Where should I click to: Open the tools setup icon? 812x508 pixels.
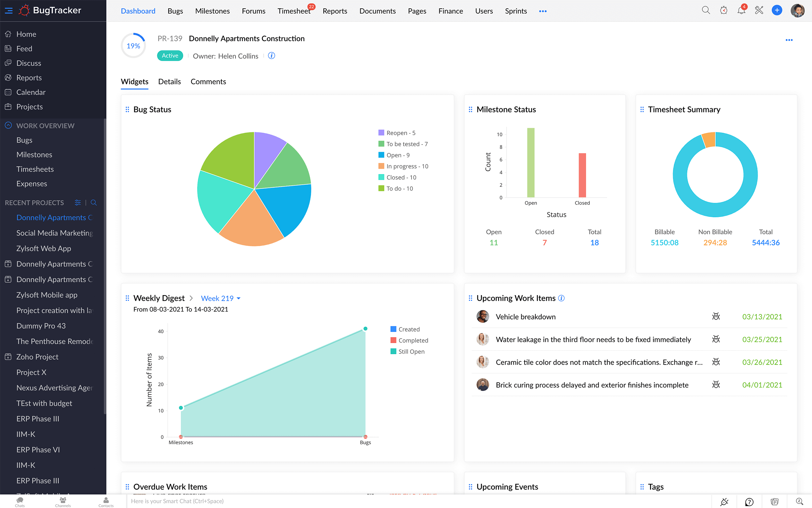click(x=759, y=10)
